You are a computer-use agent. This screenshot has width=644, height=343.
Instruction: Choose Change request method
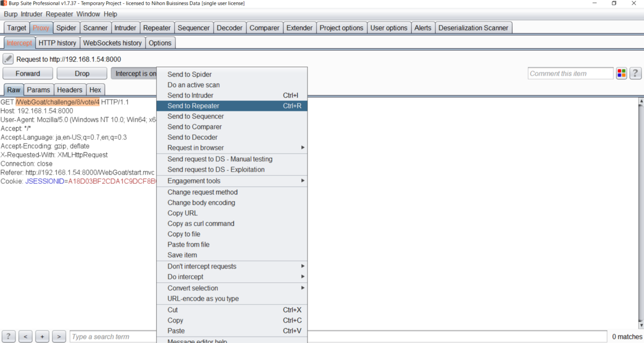click(x=232, y=192)
